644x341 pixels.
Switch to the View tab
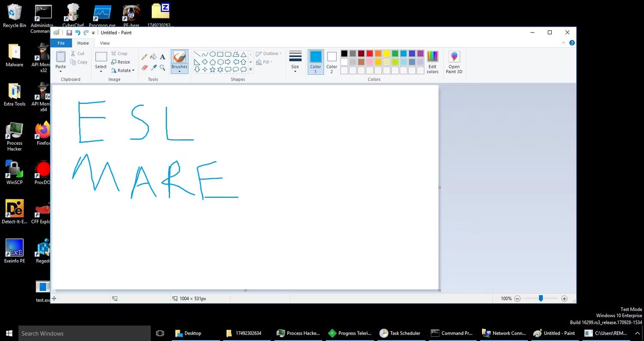[x=104, y=43]
